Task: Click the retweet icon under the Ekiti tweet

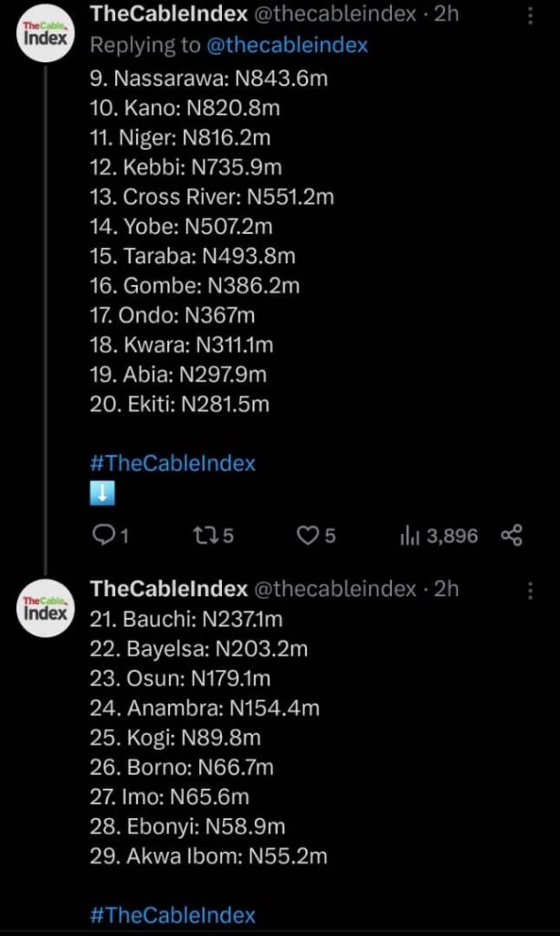Action: [x=204, y=536]
